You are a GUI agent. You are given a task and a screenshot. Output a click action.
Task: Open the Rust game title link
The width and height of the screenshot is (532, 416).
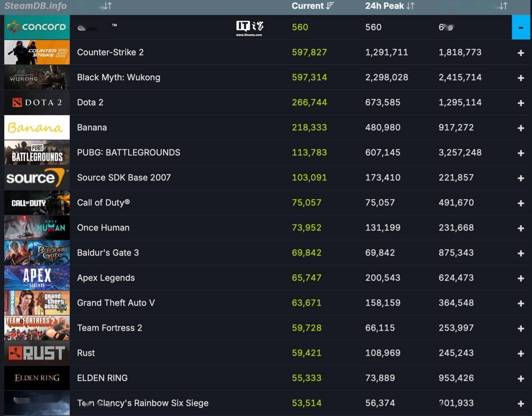[x=86, y=353]
